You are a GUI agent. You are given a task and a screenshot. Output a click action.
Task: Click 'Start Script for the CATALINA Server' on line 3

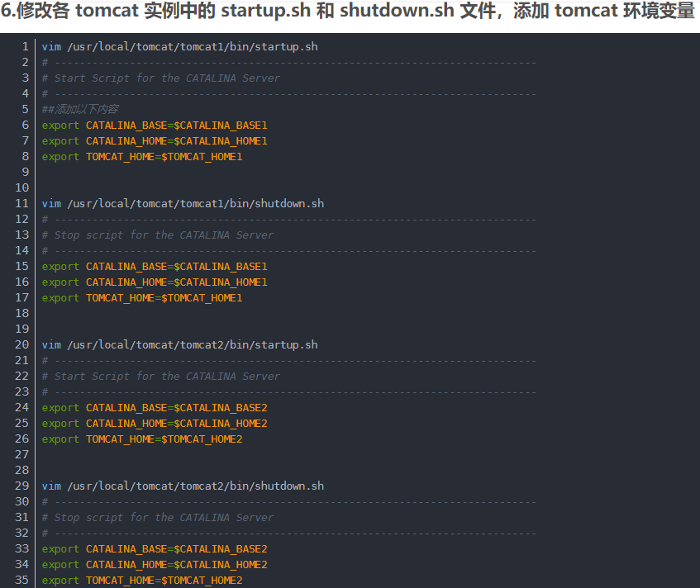pyautogui.click(x=160, y=78)
